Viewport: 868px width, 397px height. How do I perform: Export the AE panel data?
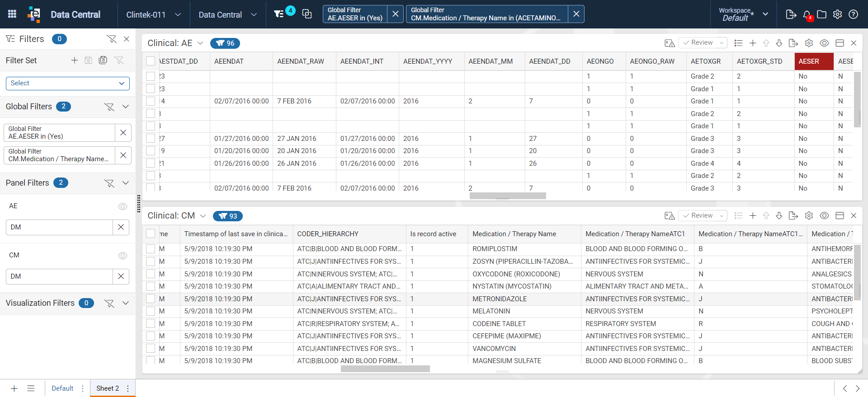pyautogui.click(x=793, y=43)
